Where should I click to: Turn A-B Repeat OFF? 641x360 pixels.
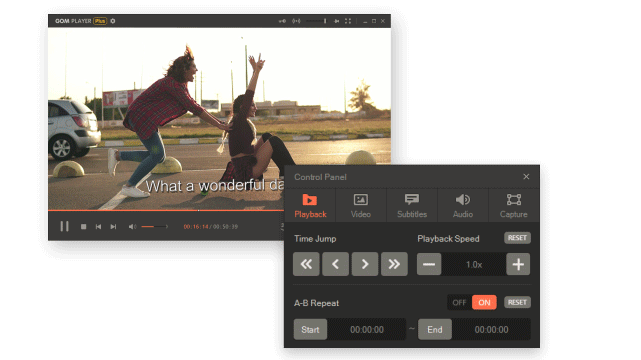tap(459, 302)
